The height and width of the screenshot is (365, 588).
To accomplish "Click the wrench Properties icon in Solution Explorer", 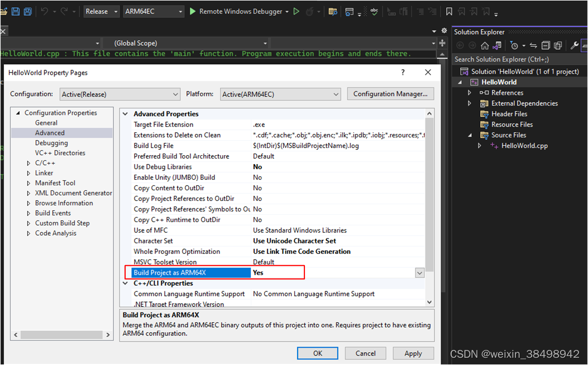I will coord(574,46).
